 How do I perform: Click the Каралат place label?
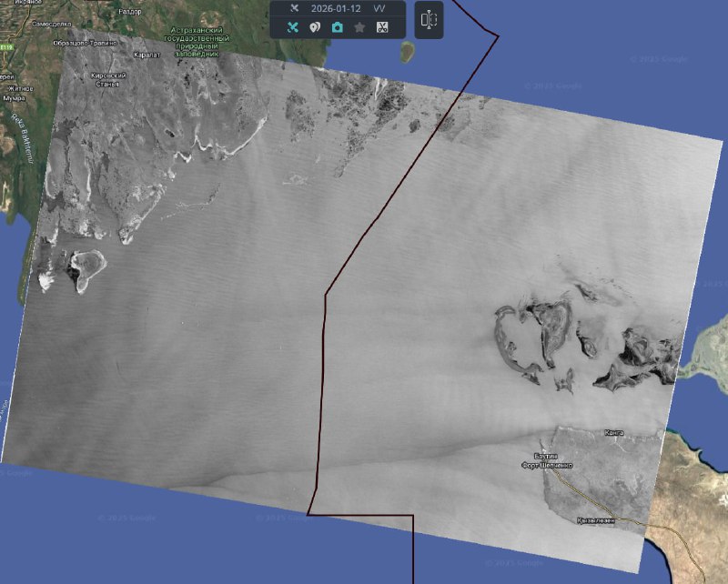(x=146, y=54)
